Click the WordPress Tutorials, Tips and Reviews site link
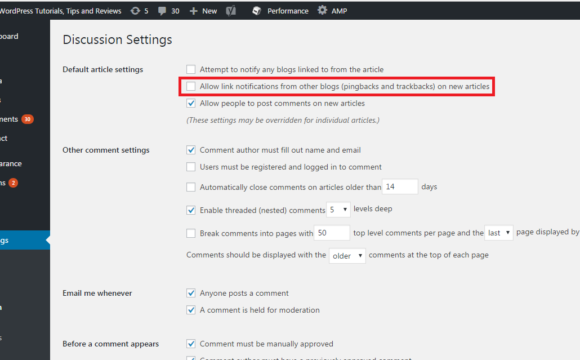 (x=60, y=11)
